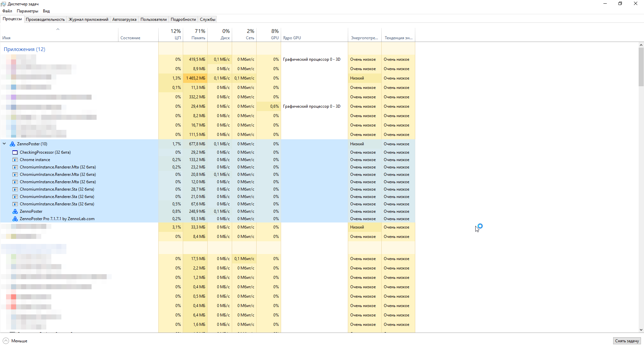Viewport: 644px width, 349px height.
Task: Click the Task Manager title bar icon
Action: click(x=3, y=4)
